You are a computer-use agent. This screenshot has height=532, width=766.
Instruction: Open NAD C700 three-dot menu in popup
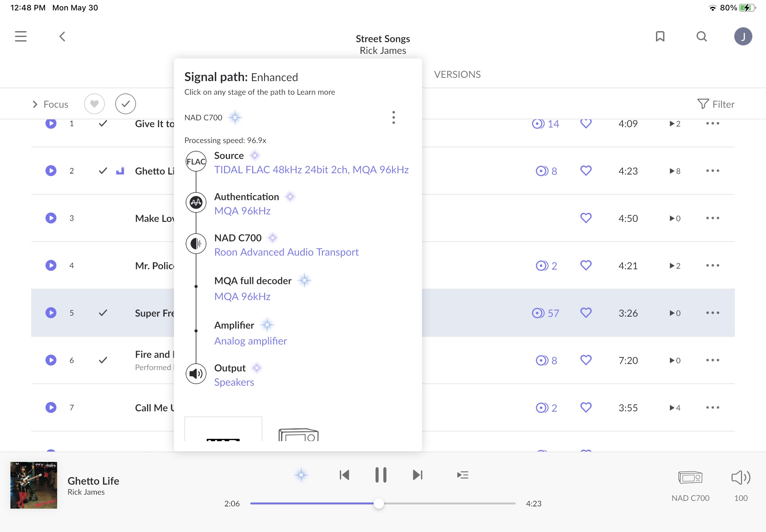(393, 118)
